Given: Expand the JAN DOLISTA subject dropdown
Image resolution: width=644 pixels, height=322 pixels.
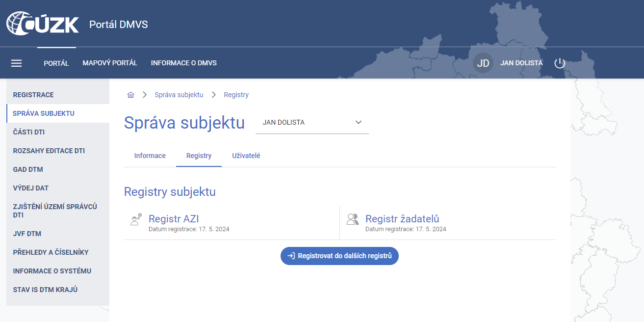Looking at the screenshot, I should coord(312,123).
